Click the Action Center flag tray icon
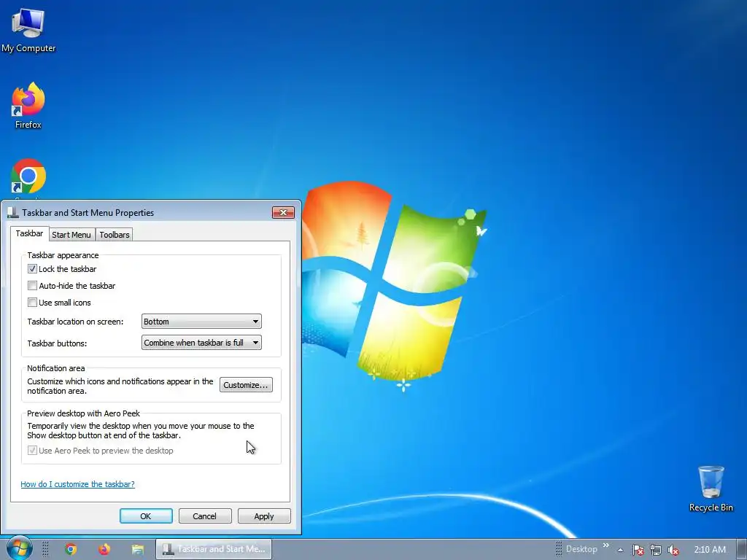This screenshot has width=747, height=560. pyautogui.click(x=638, y=550)
